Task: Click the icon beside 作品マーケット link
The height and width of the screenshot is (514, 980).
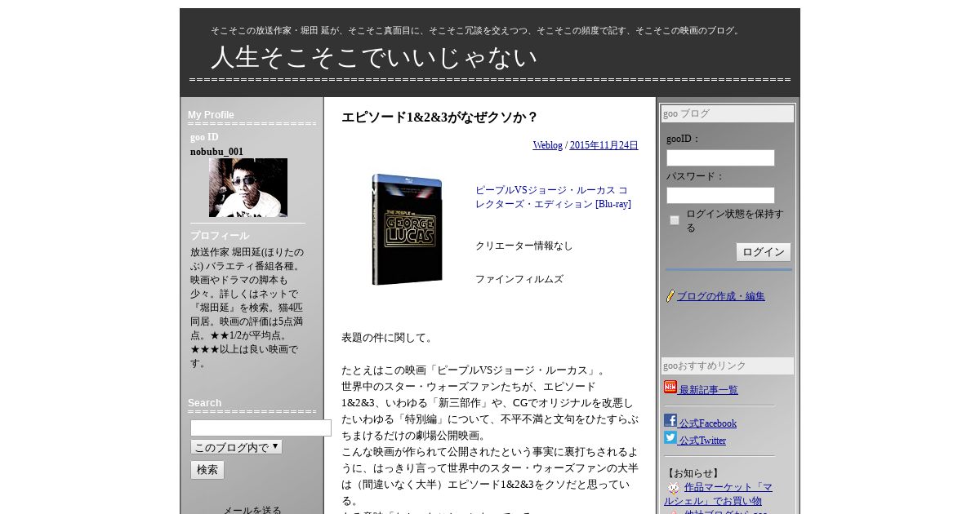Action: click(x=674, y=488)
